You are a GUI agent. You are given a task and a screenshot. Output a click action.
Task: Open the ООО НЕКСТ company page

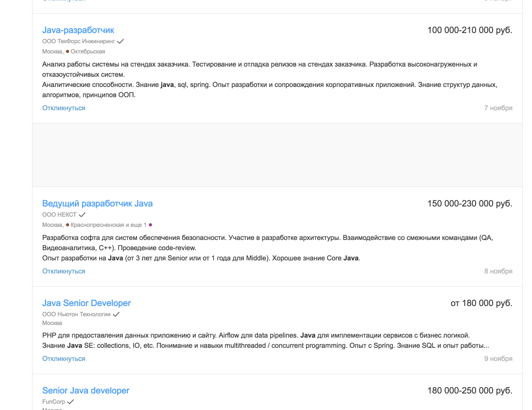[59, 215]
